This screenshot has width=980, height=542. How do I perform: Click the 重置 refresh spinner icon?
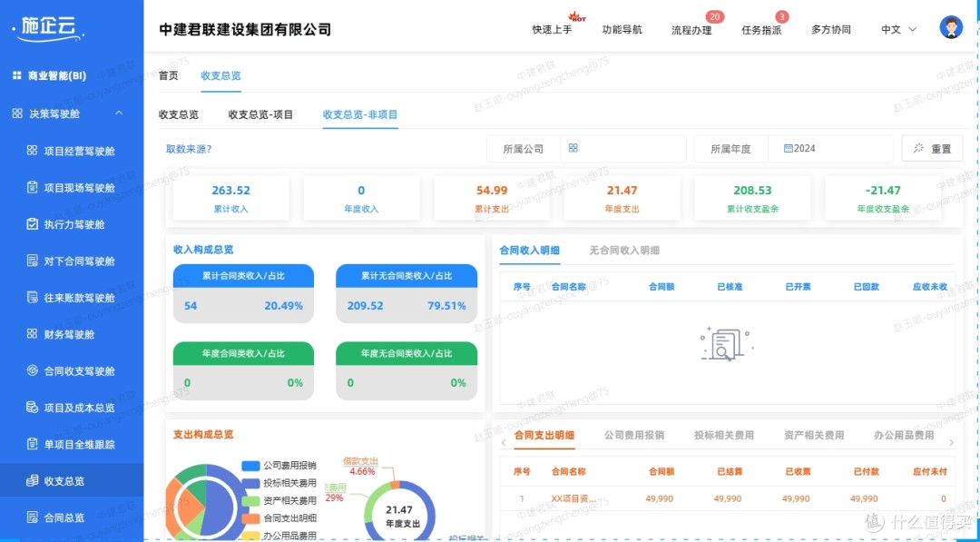918,148
